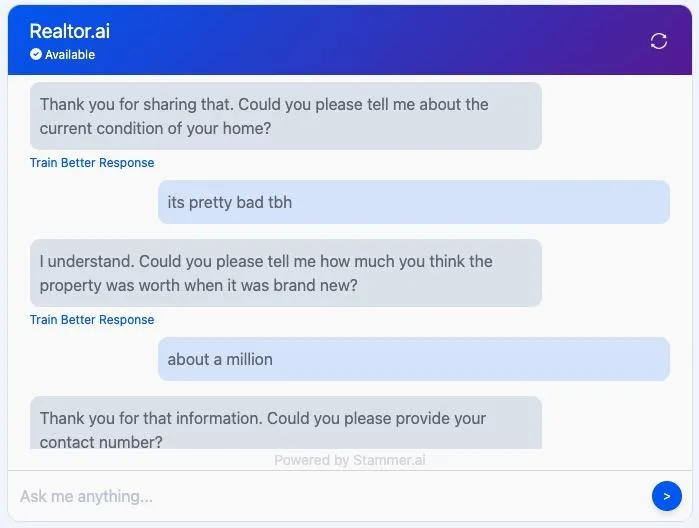Open the Powered by Stammer.ai link
Image resolution: width=699 pixels, height=528 pixels.
pyautogui.click(x=350, y=460)
